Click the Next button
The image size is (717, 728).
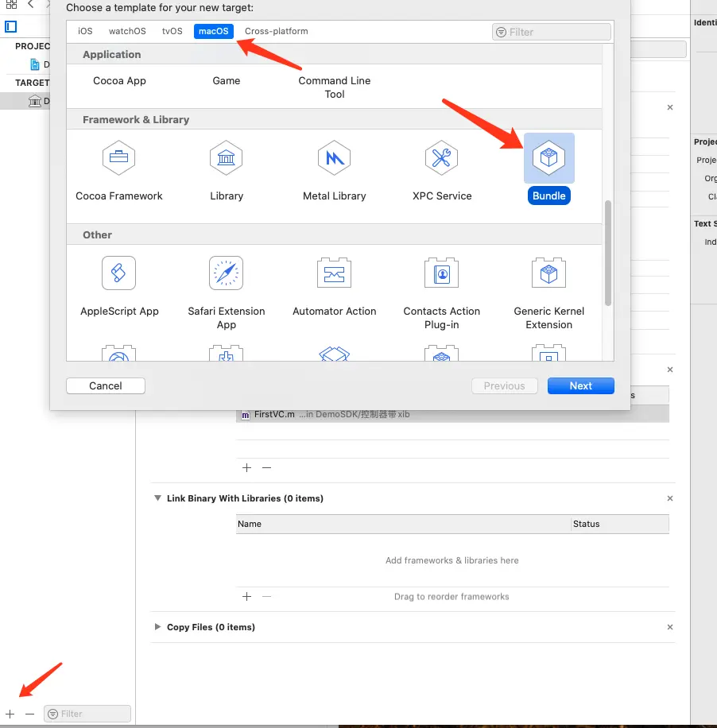pyautogui.click(x=580, y=385)
